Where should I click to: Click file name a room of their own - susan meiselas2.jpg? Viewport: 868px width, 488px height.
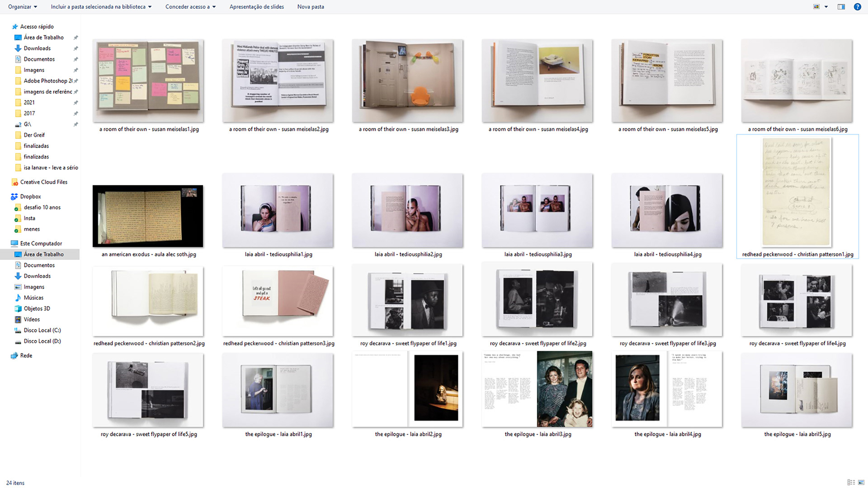pyautogui.click(x=279, y=129)
